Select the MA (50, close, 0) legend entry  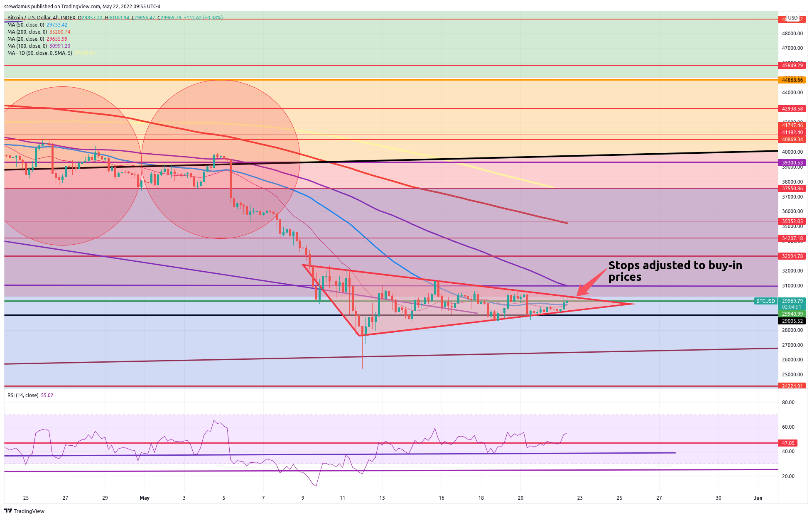point(26,25)
